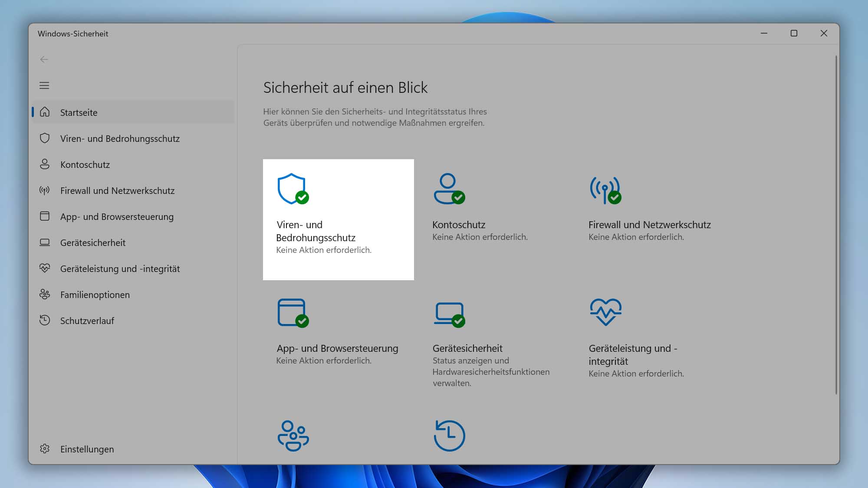Click the Geräteleistung und -integrität tile heading
The width and height of the screenshot is (868, 488).
[x=633, y=355]
